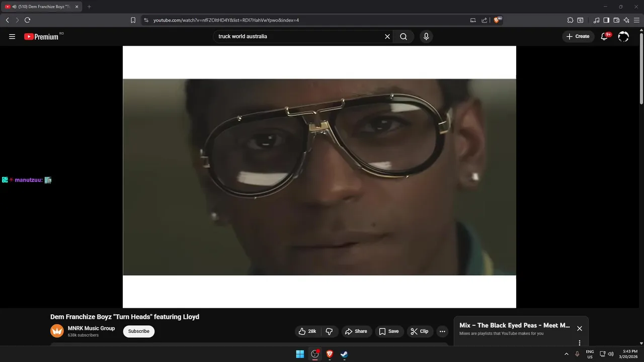
Task: Toggle the browser sidebar panel
Action: point(606,20)
